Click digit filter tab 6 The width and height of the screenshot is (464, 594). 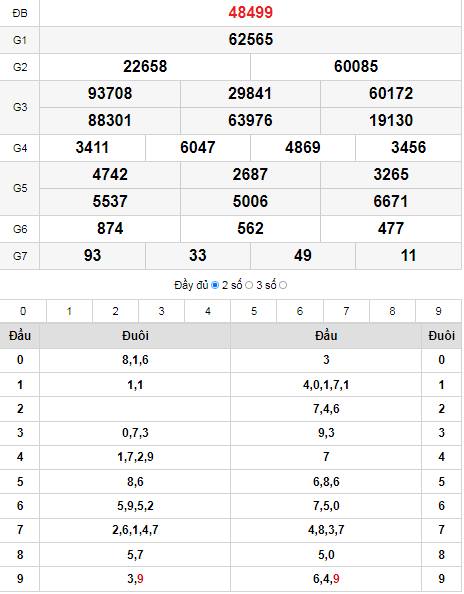click(300, 311)
